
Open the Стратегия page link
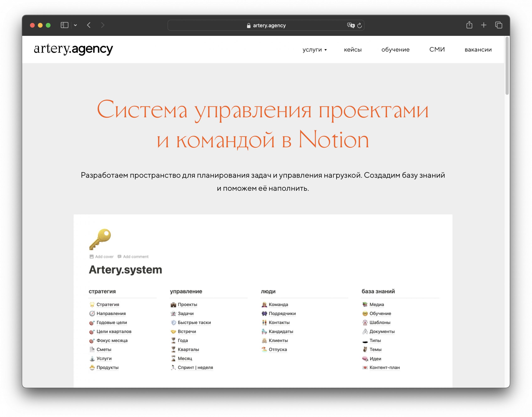point(108,304)
